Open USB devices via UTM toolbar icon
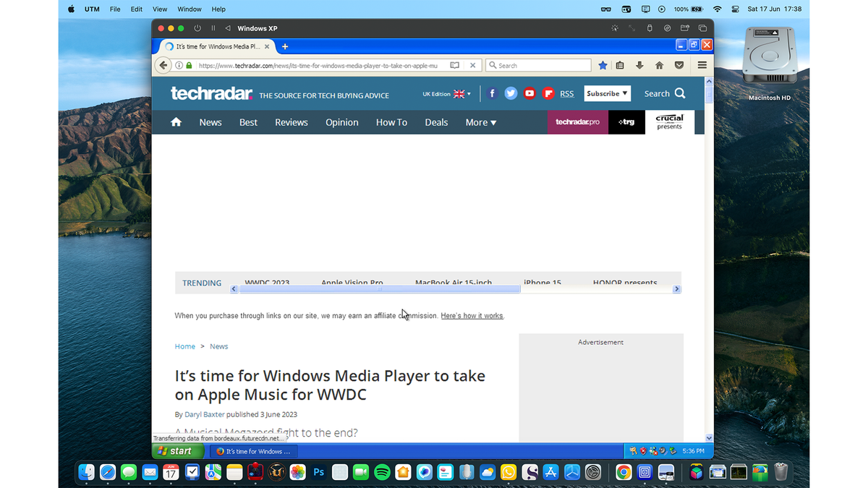Image resolution: width=868 pixels, height=488 pixels. click(650, 28)
